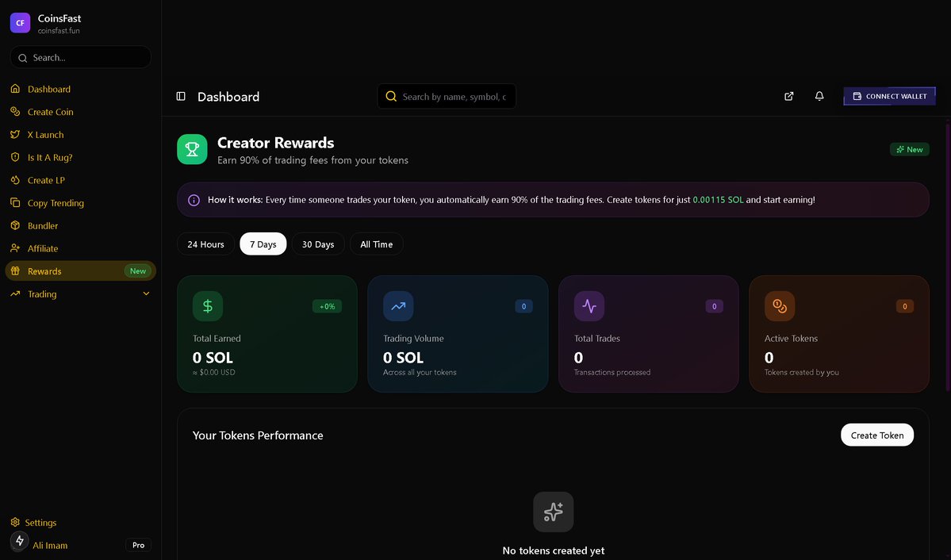The width and height of the screenshot is (951, 560).
Task: Open Affiliate in sidebar
Action: coord(81,248)
